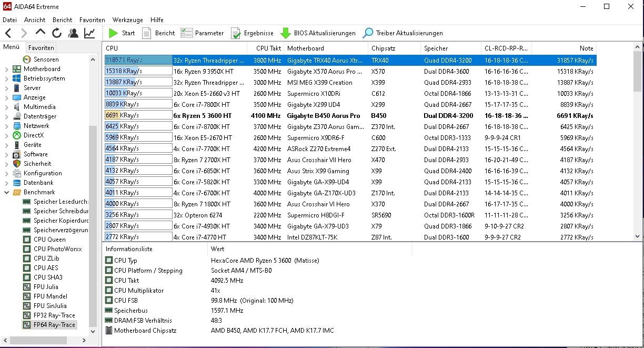Click Treiber Aktualisierungen button
Viewport: 644px width, 348px height.
402,33
